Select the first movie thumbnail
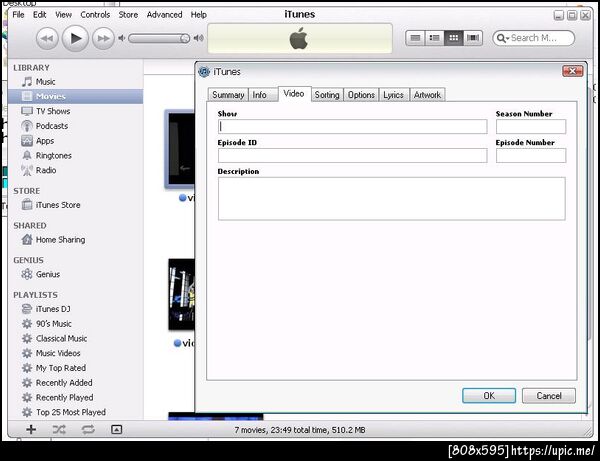The image size is (600, 461). click(x=180, y=149)
